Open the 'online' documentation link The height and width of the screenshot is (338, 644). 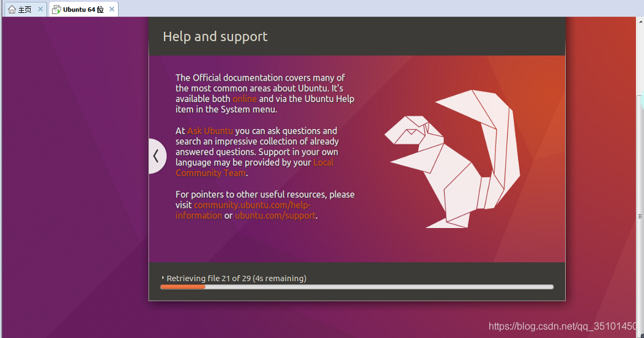tap(245, 99)
